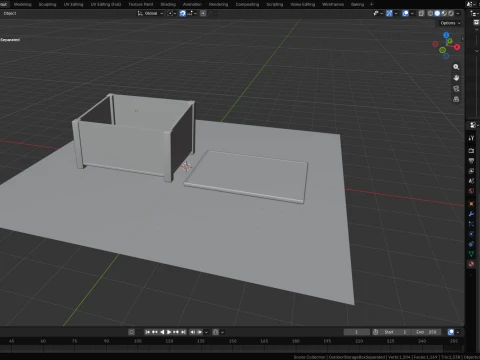
Task: Switch orthographic/perspective grid icon
Action: 456,99
